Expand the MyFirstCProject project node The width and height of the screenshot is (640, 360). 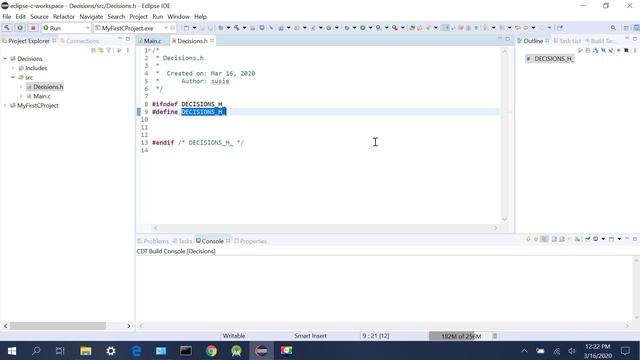pos(5,105)
